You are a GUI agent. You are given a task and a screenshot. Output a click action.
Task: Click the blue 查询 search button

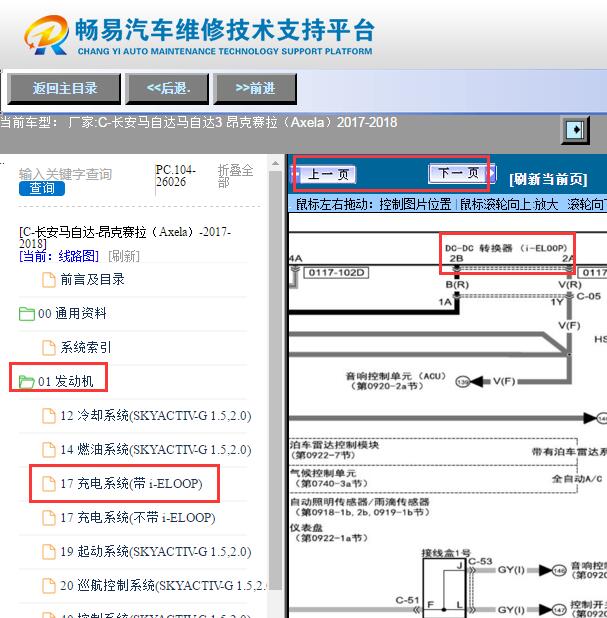click(42, 188)
